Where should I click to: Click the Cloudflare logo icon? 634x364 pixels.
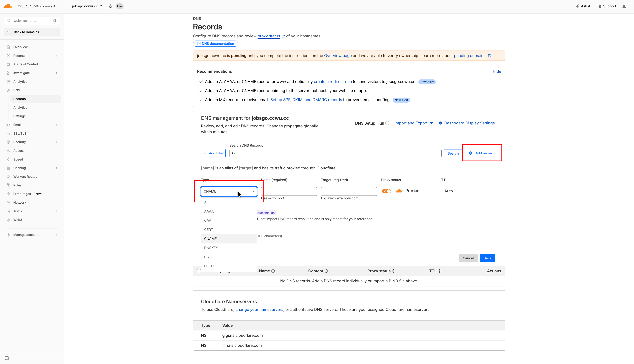click(x=8, y=6)
